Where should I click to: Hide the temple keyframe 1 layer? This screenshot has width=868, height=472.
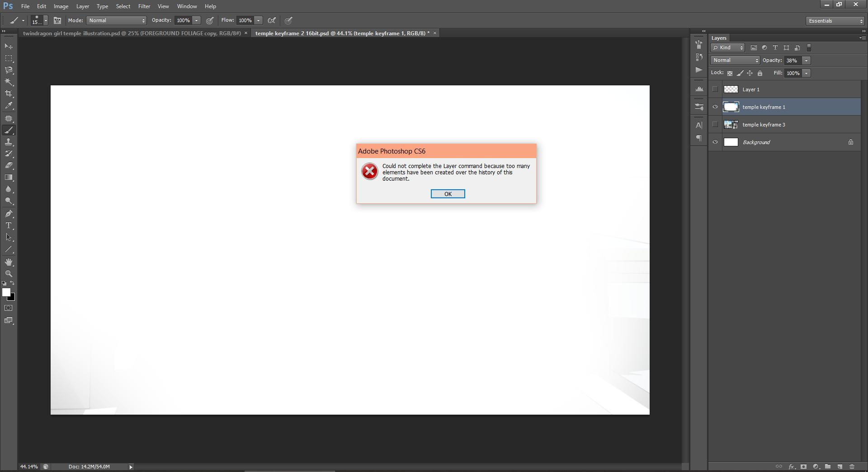(x=715, y=107)
